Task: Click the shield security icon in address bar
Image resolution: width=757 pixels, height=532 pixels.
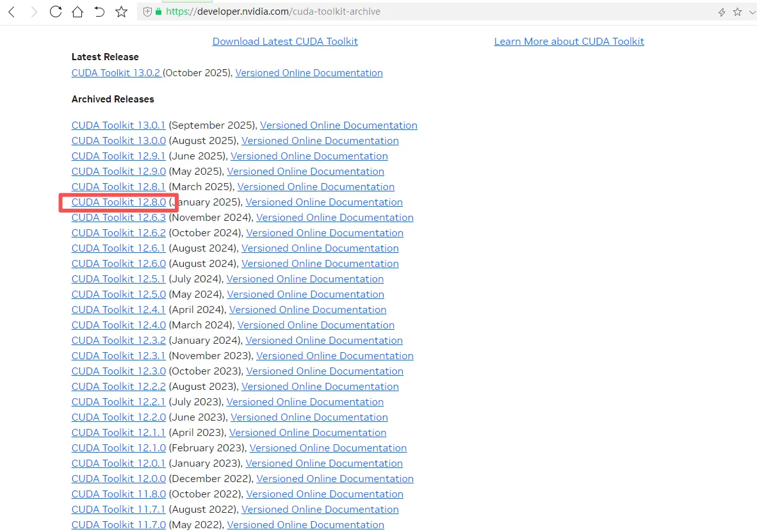Action: tap(148, 12)
